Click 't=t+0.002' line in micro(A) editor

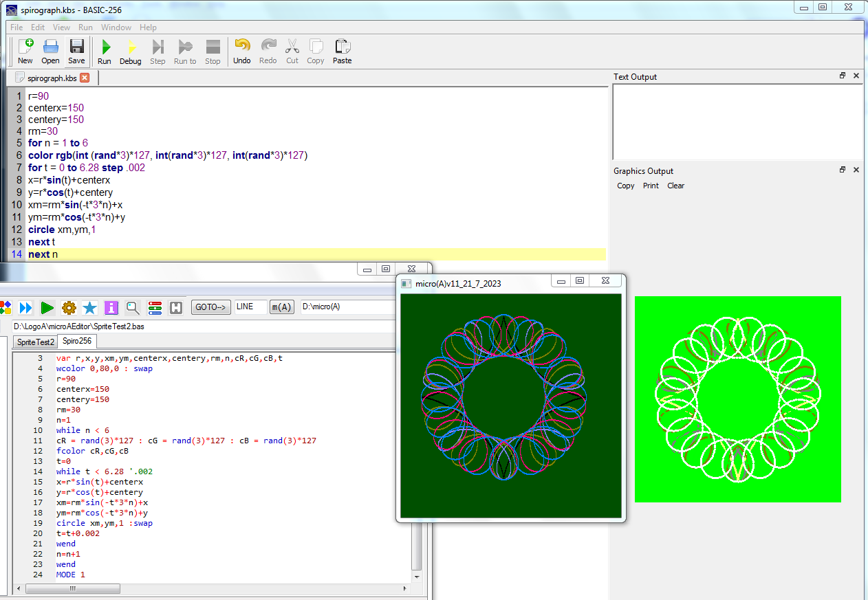click(78, 533)
